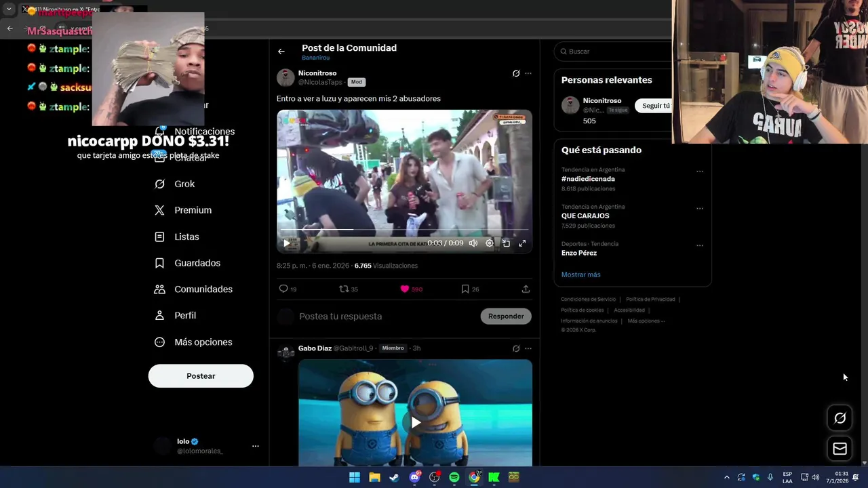Open OBS Studio from the taskbar
This screenshot has height=488, width=868.
(x=434, y=477)
